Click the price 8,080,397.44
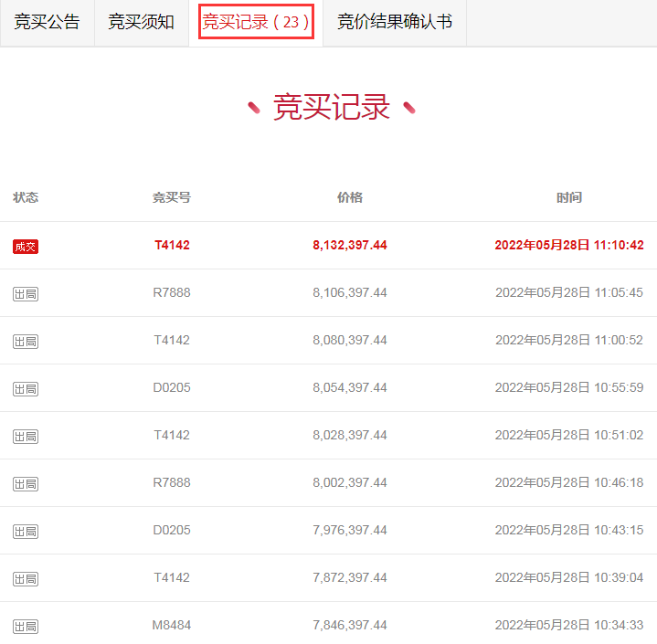This screenshot has width=657, height=644. pyautogui.click(x=350, y=340)
